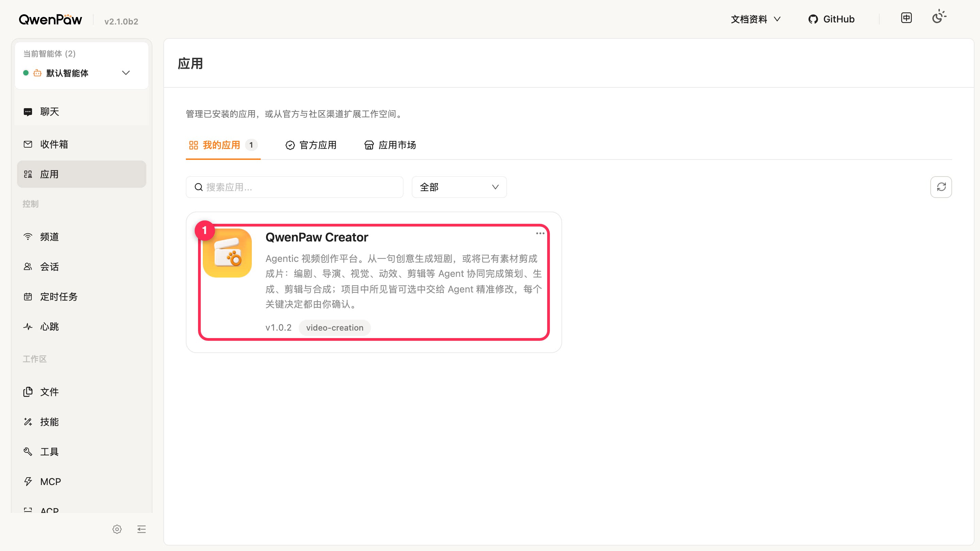Image resolution: width=980 pixels, height=551 pixels.
Task: Open the 技能 skills page
Action: pos(81,422)
